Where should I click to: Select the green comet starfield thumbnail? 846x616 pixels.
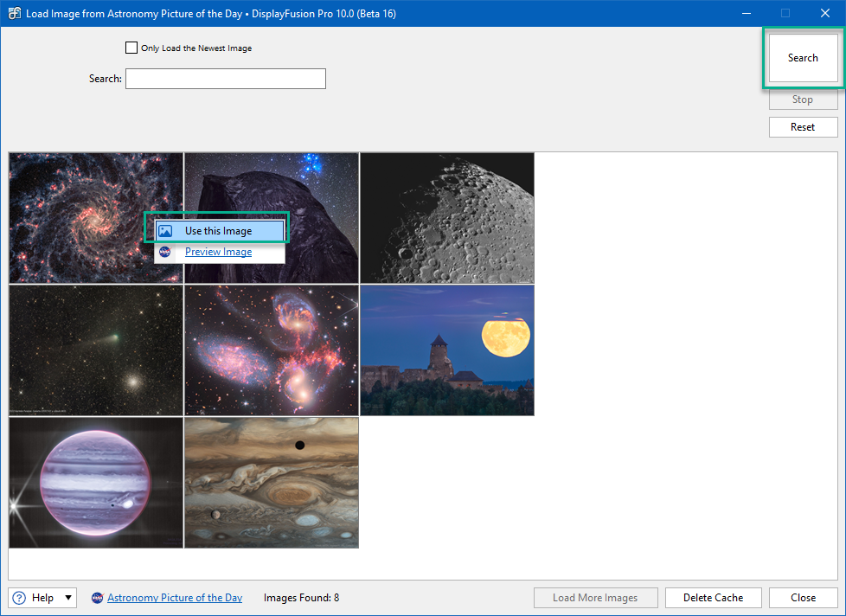pos(95,350)
